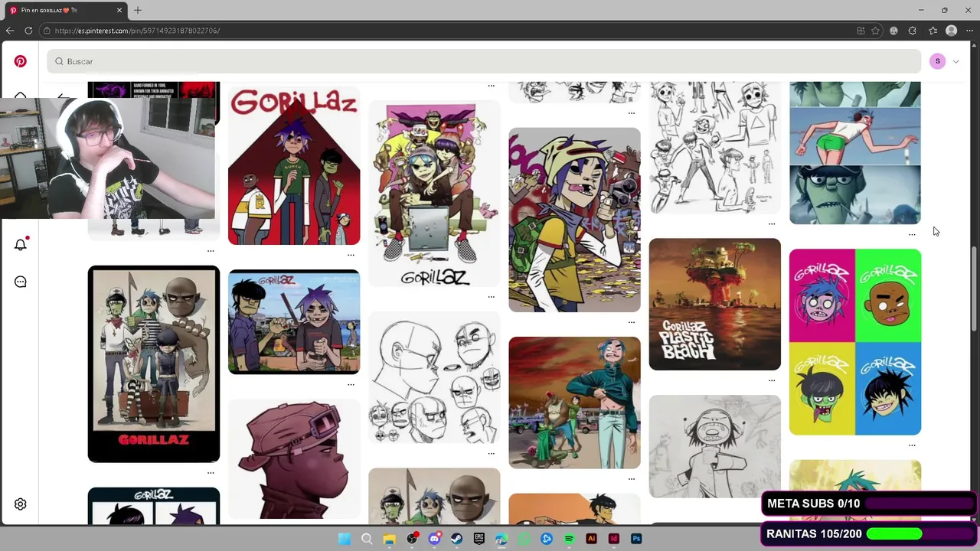The height and width of the screenshot is (551, 980).
Task: Click the page vertical scrollbar thumb
Action: click(x=975, y=289)
